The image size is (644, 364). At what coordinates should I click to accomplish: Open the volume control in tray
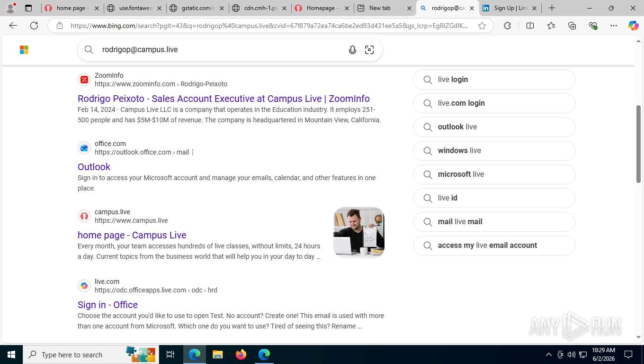click(x=572, y=355)
